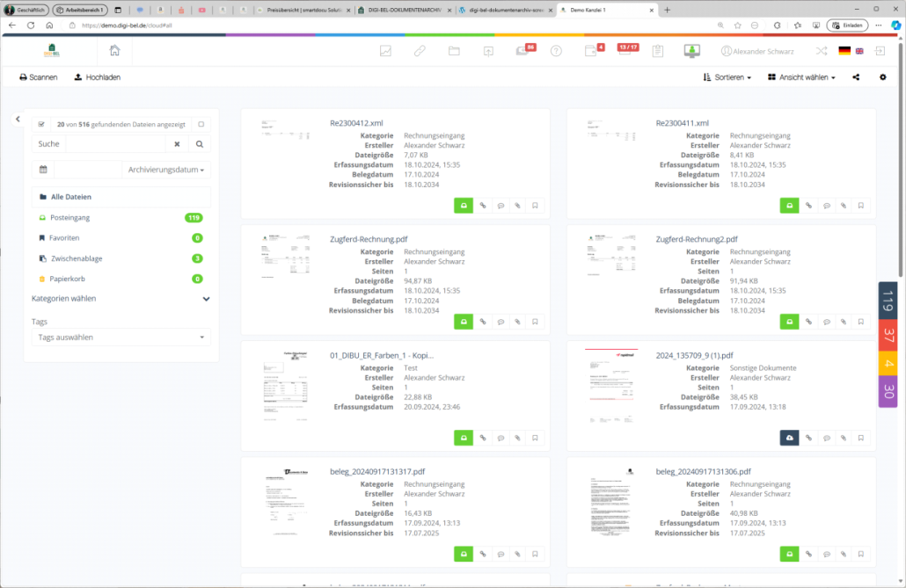Open the Sortieren dropdown
Image resolution: width=906 pixels, height=588 pixels.
(727, 77)
